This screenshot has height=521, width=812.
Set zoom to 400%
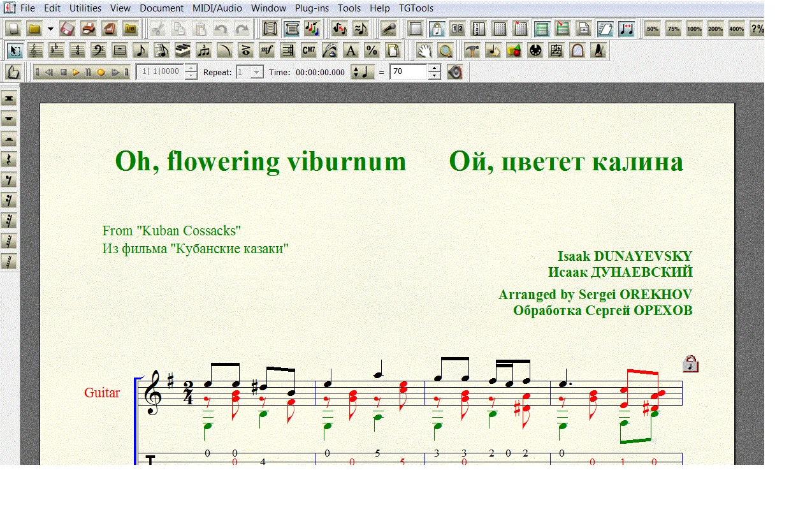(x=737, y=29)
